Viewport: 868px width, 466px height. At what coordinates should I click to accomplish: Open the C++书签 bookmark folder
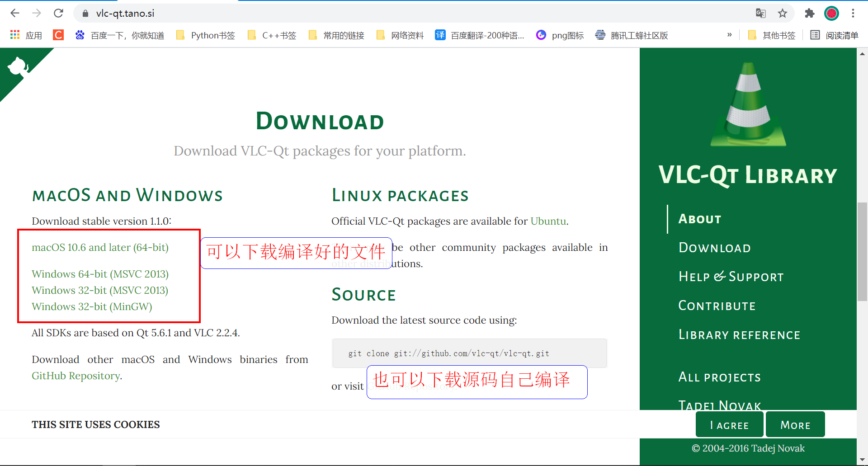(x=272, y=35)
